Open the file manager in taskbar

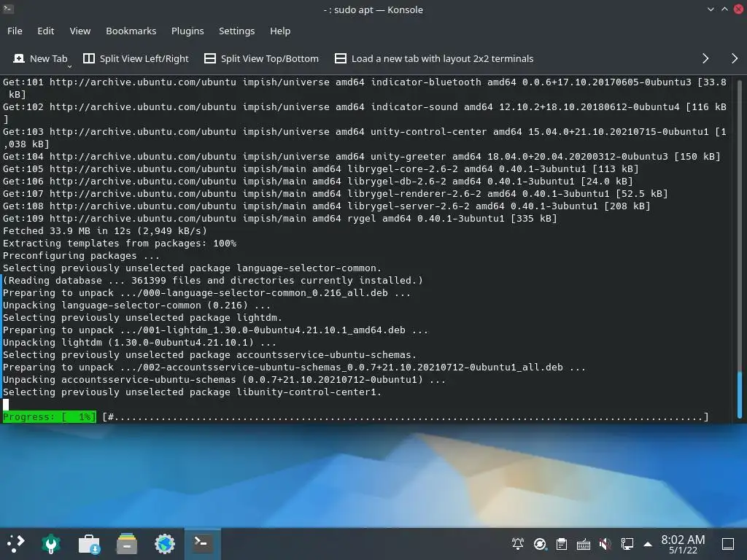(x=127, y=544)
